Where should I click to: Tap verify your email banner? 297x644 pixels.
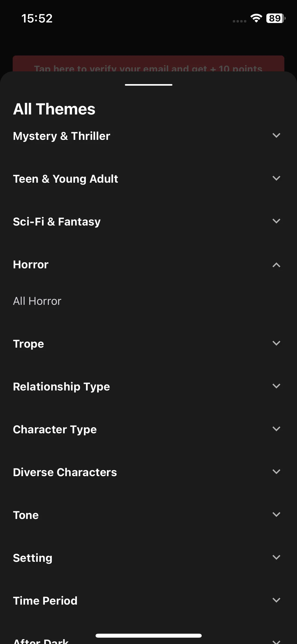(x=148, y=64)
